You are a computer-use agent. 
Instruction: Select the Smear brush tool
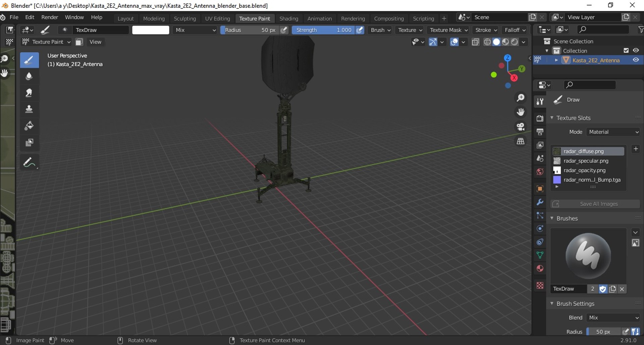(29, 93)
